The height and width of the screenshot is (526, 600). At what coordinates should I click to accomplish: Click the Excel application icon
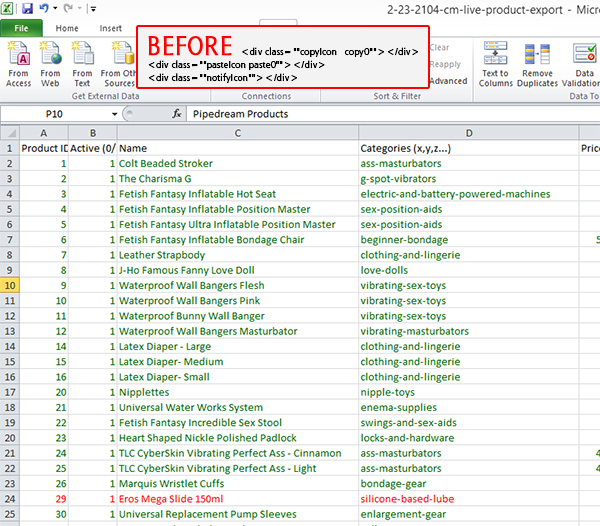(x=7, y=8)
